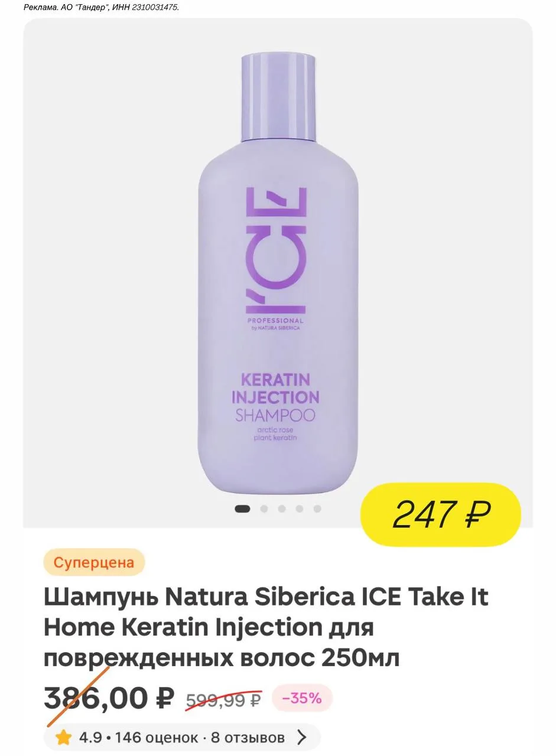Viewport: 556px width, 756px height.
Task: Click the Реклама АО Тандер ad disclaimer
Action: (x=101, y=7)
